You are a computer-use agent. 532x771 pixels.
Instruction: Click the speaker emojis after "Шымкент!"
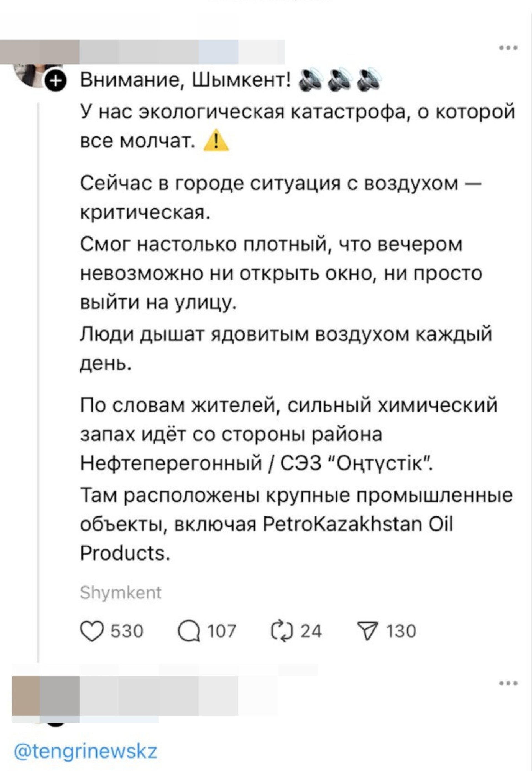point(338,81)
